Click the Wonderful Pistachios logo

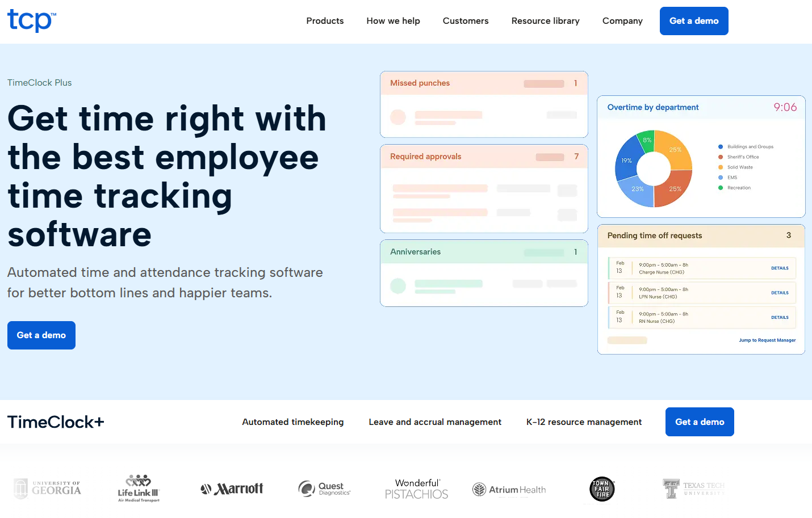pyautogui.click(x=416, y=488)
